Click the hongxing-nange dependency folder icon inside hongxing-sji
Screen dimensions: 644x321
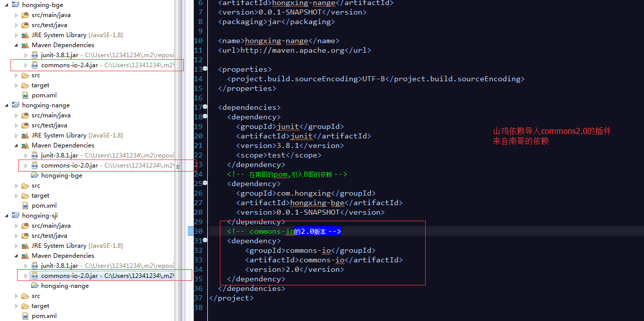(35, 286)
